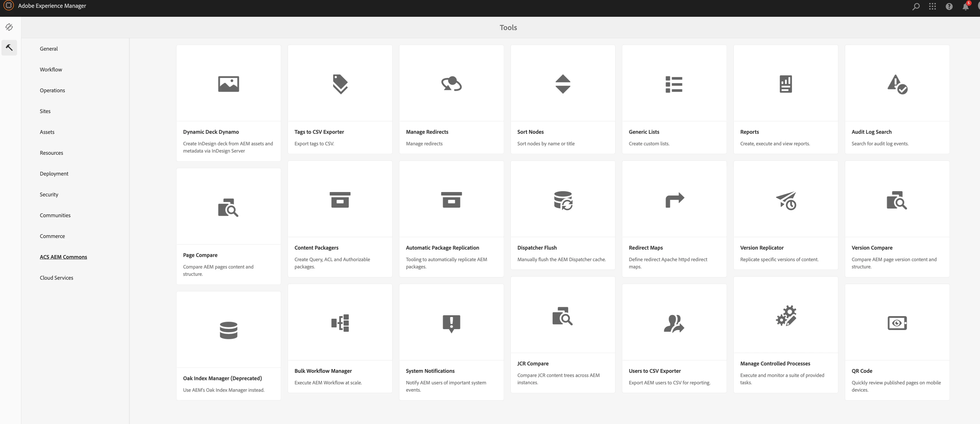
Task: Open the Solutions grid switcher icon
Action: tap(933, 6)
